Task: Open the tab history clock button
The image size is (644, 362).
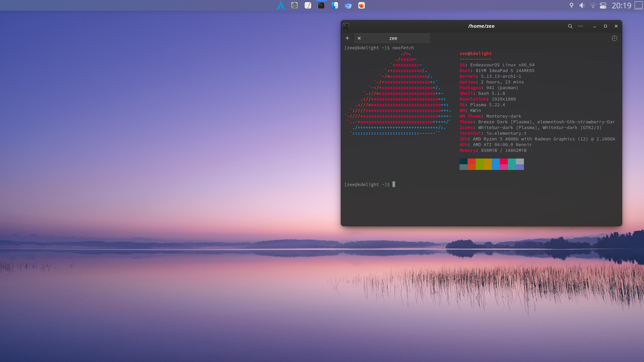Action: pos(614,38)
